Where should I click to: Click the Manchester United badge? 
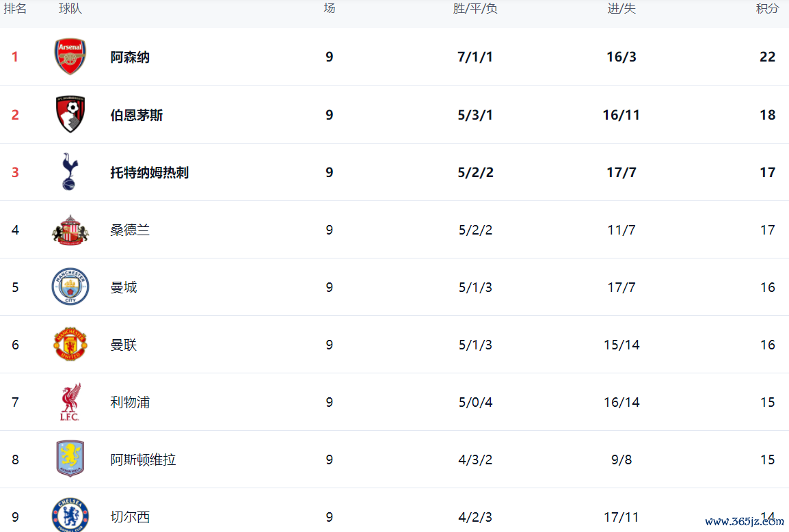70,345
